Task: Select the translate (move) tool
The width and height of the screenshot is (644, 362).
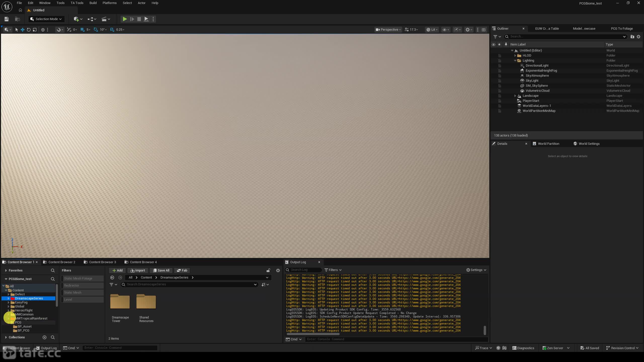Action: coord(22,30)
